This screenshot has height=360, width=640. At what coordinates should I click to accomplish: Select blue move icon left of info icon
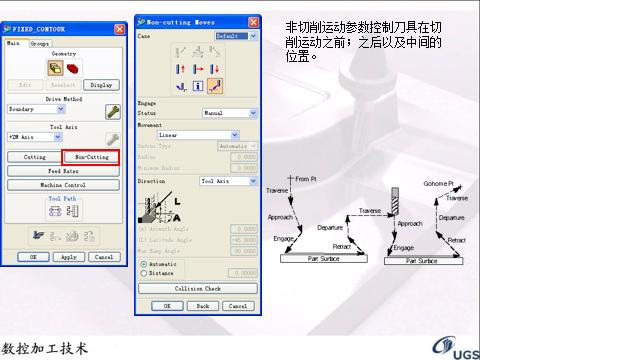(181, 86)
